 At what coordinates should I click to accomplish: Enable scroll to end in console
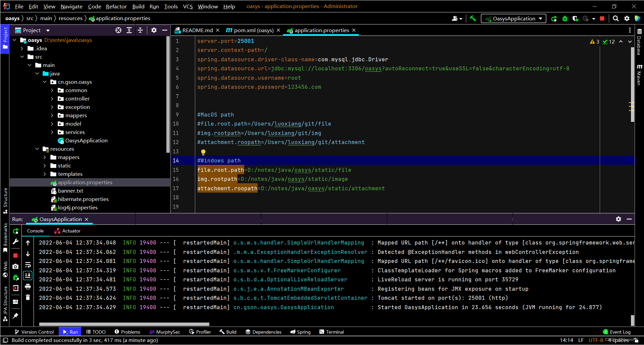[x=28, y=275]
